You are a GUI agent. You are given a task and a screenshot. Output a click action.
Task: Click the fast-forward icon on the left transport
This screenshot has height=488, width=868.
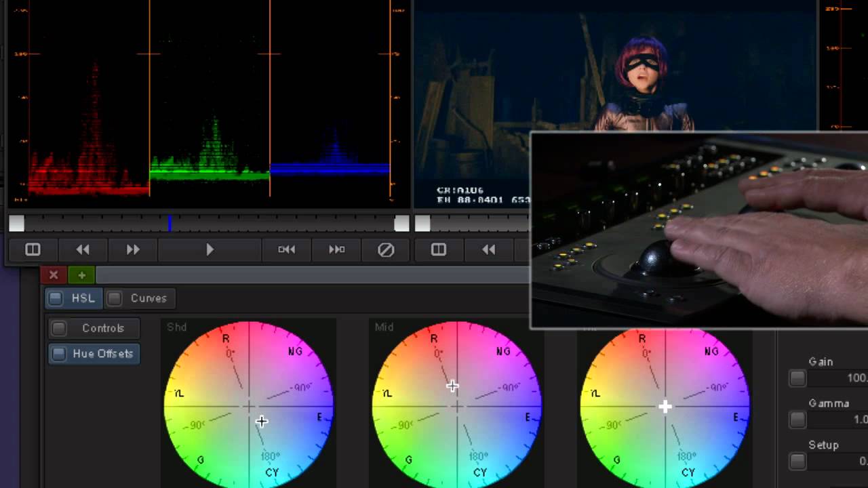[x=132, y=249]
